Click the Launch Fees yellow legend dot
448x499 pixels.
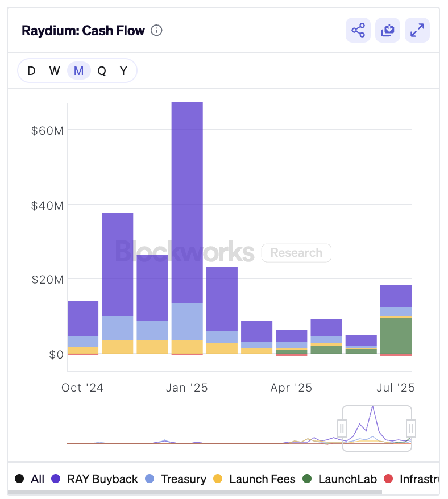click(x=218, y=479)
